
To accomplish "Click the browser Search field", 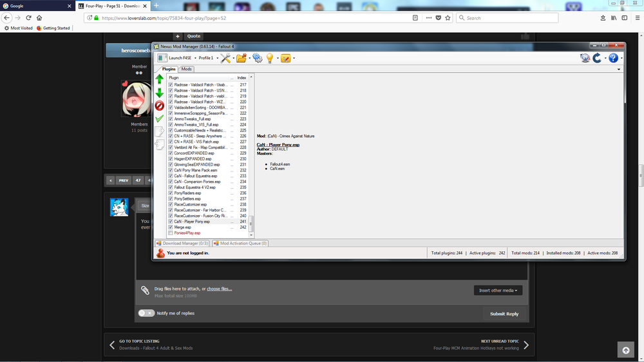I will point(507,17).
